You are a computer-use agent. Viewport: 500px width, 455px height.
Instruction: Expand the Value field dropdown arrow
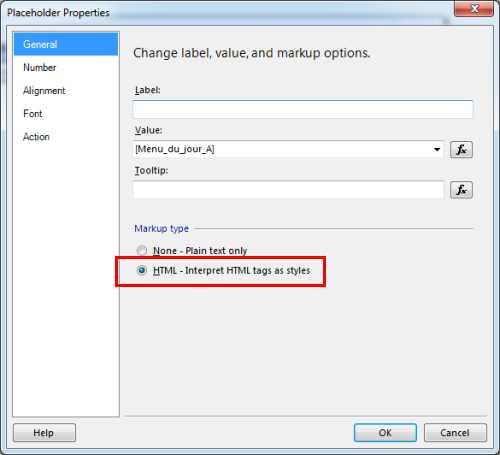point(437,149)
